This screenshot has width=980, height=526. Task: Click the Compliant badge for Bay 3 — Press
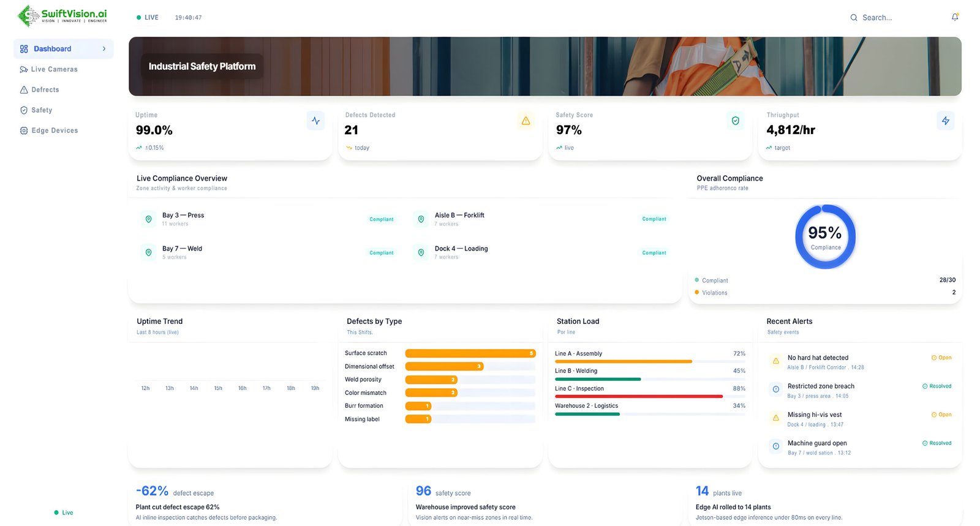tap(382, 219)
